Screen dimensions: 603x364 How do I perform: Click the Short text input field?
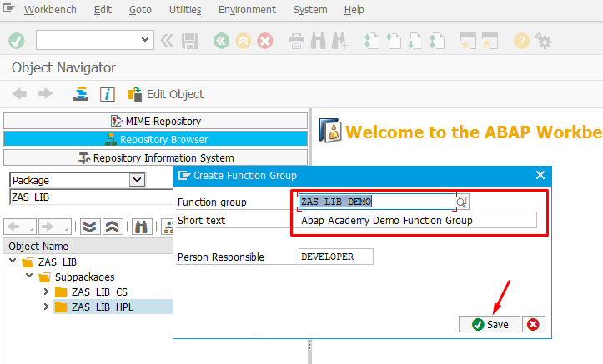418,221
